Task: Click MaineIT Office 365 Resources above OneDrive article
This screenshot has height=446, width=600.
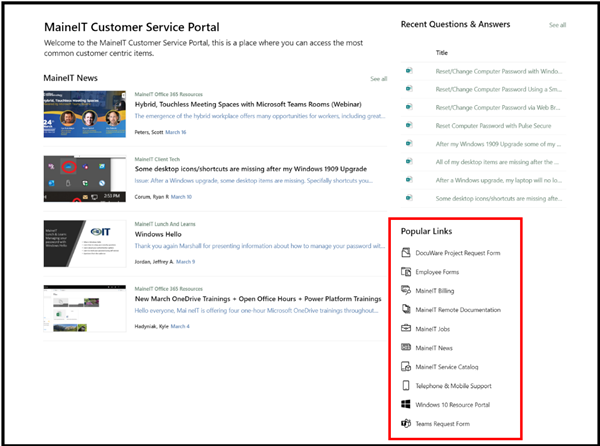Action: 168,289
